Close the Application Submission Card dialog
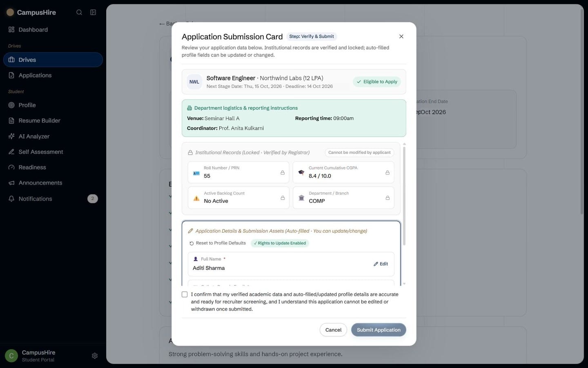 pos(401,36)
